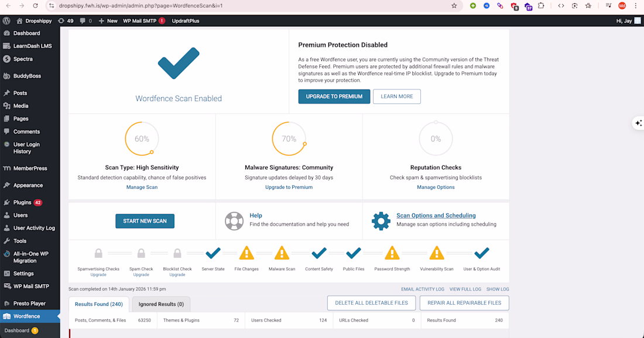This screenshot has height=338, width=644.
Task: Open UpdraftPlus in admin bar
Action: [x=186, y=21]
